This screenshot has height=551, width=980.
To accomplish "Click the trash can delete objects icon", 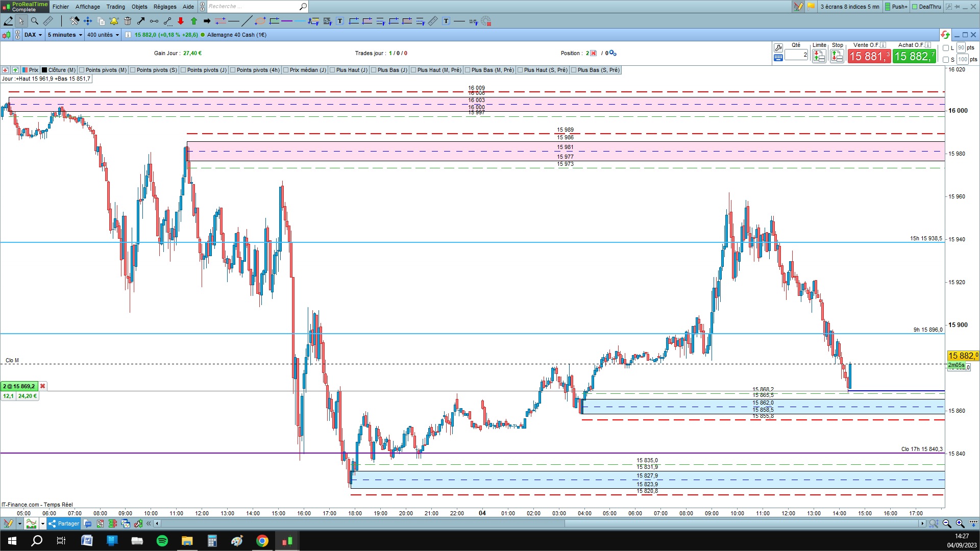I will click(128, 21).
